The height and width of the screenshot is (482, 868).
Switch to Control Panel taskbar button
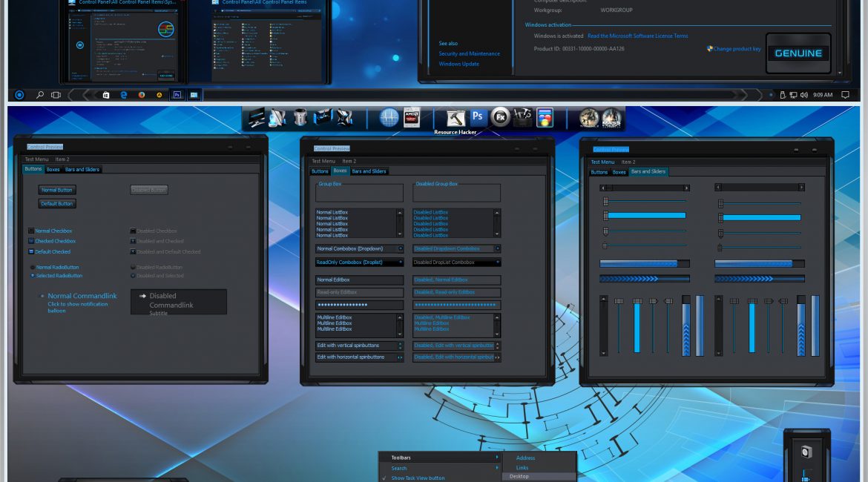coord(194,95)
